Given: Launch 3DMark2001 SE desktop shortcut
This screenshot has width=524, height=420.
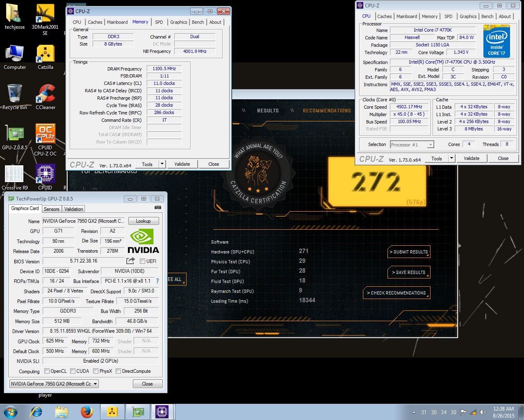Looking at the screenshot, I should (45, 19).
